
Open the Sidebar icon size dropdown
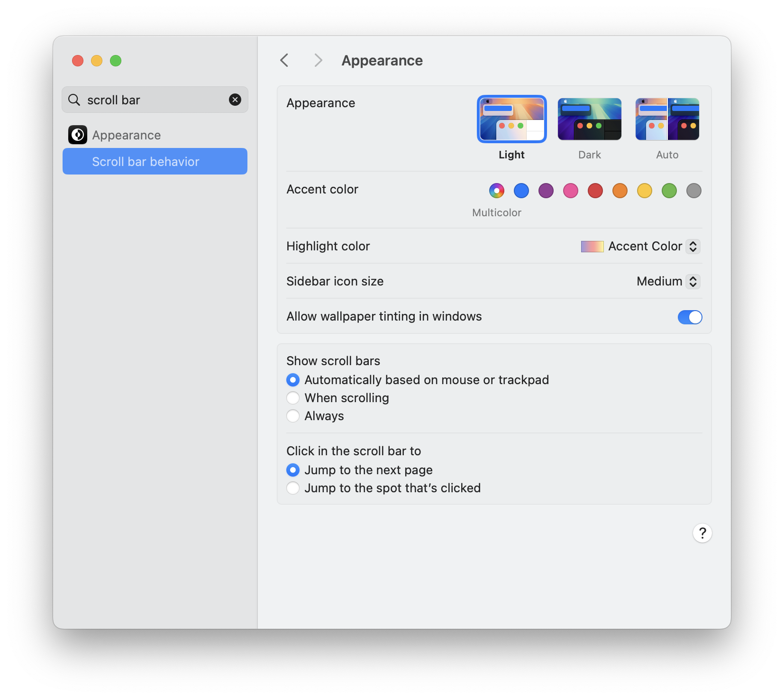tap(693, 281)
